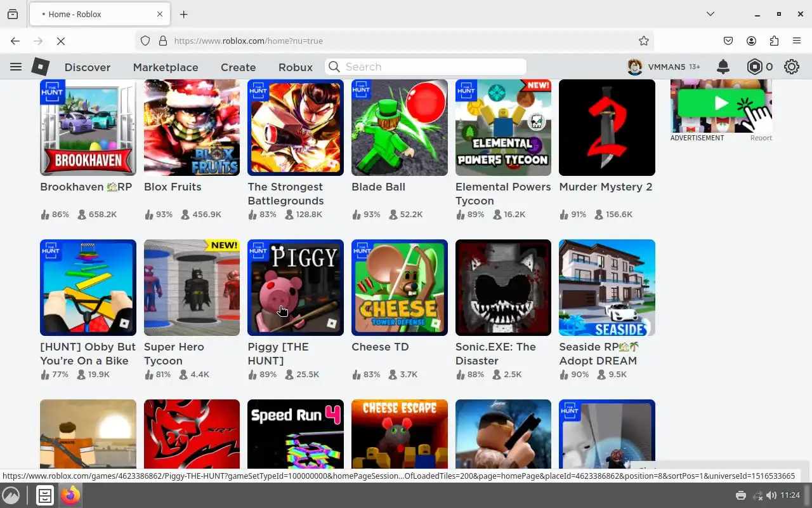Viewport: 812px width, 508px height.
Task: Stop loading the page
Action: pos(61,41)
